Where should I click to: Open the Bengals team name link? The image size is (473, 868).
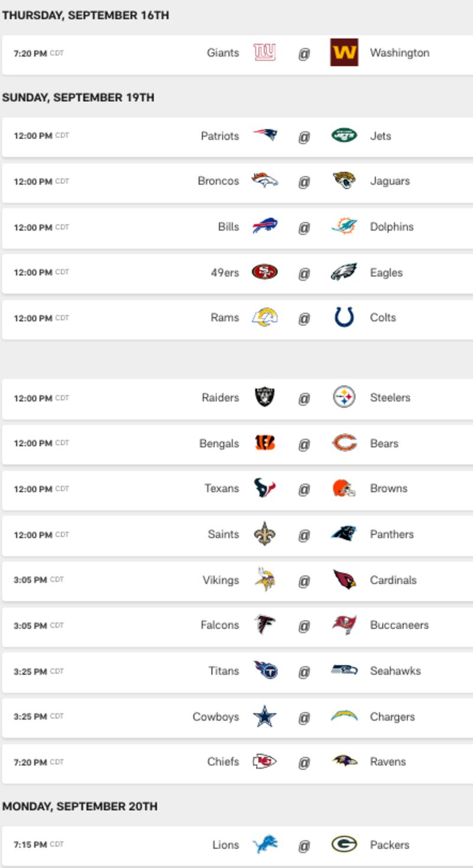(219, 443)
